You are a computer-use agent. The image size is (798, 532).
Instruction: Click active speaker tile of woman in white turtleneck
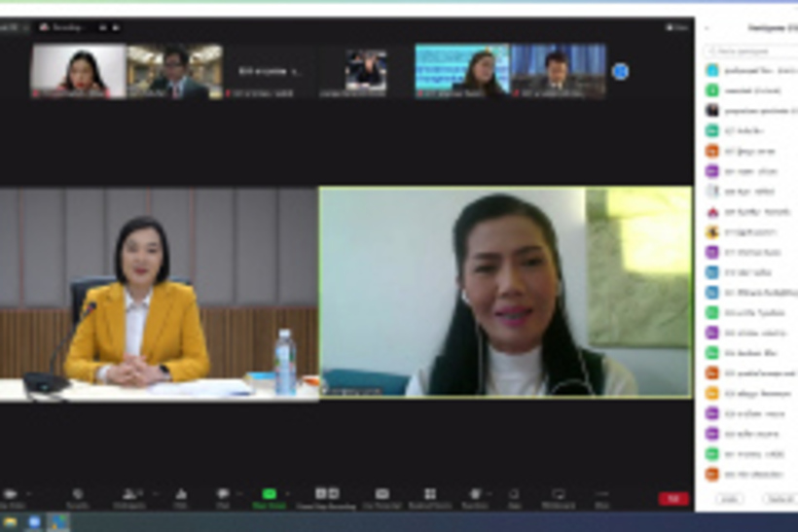click(x=506, y=292)
